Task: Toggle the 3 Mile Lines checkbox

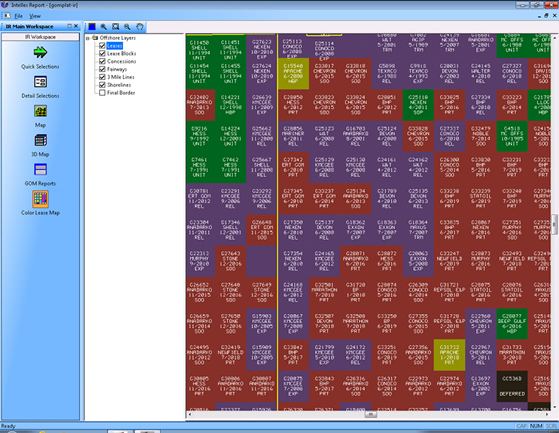Action: 102,77
